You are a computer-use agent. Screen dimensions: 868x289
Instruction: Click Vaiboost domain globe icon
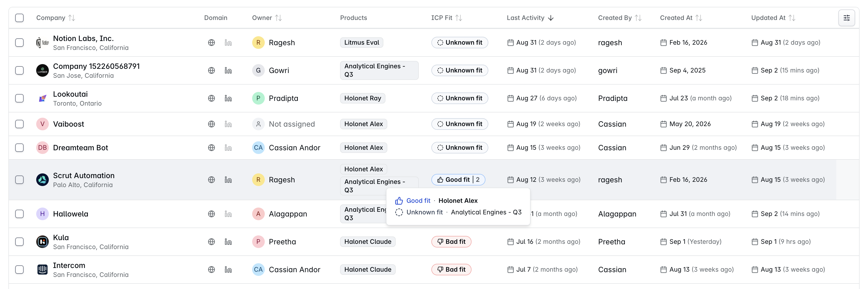click(x=211, y=124)
